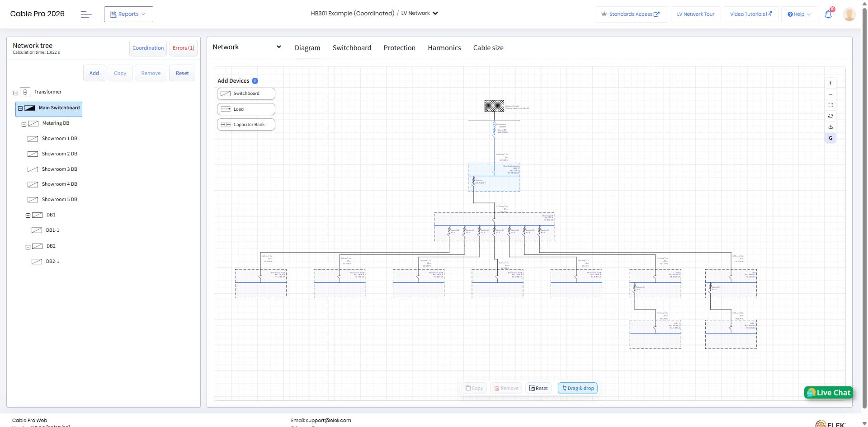Open the Help dropdown menu

[799, 14]
